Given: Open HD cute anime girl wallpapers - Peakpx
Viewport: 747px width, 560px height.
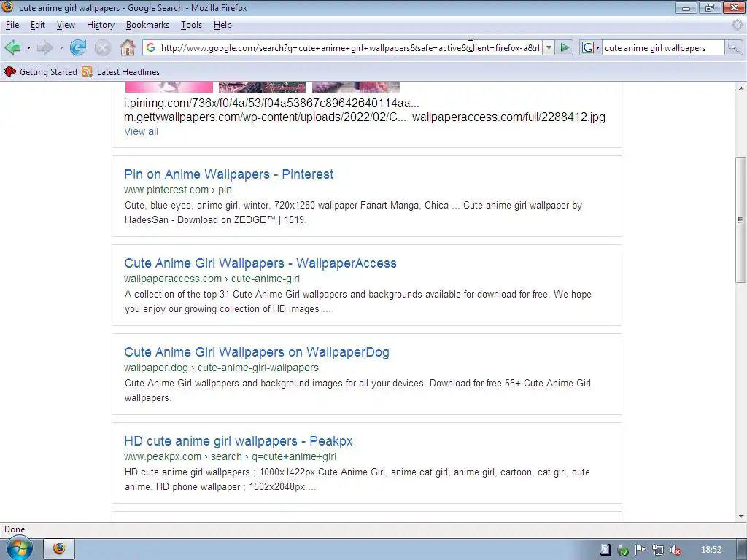Looking at the screenshot, I should (x=239, y=441).
